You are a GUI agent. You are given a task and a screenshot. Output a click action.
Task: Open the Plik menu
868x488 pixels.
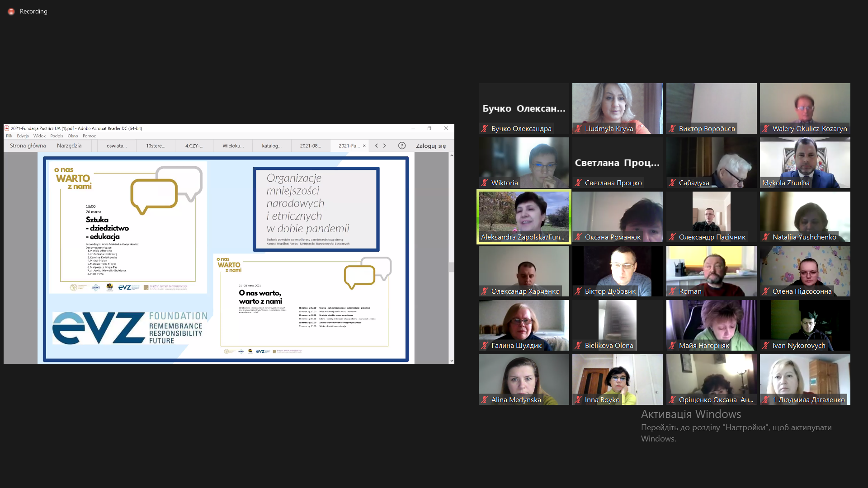(x=9, y=136)
